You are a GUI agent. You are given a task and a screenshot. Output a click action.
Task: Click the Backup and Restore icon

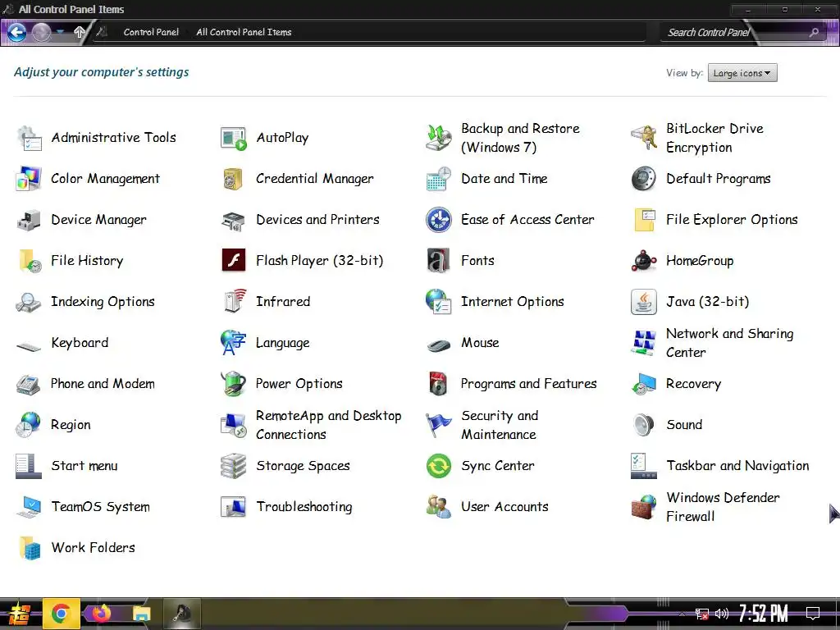tap(439, 138)
